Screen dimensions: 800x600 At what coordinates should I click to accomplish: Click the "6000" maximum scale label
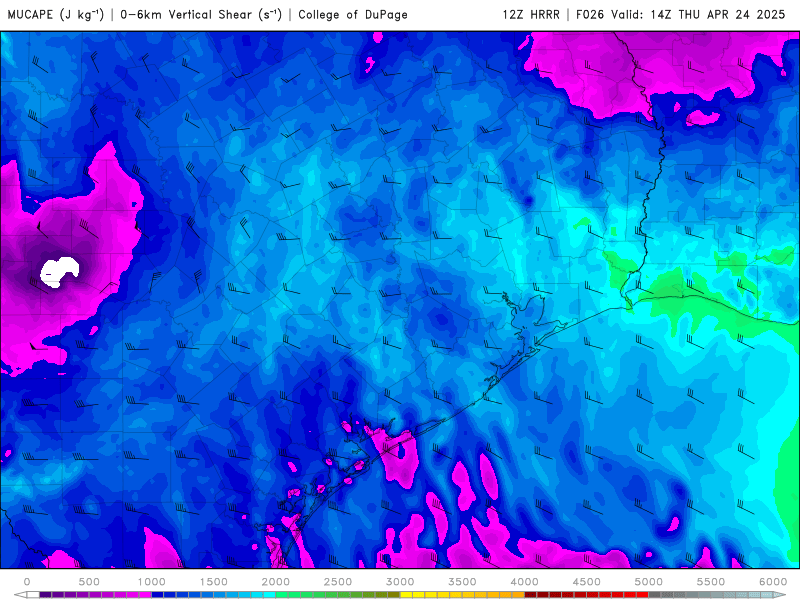[x=773, y=582]
